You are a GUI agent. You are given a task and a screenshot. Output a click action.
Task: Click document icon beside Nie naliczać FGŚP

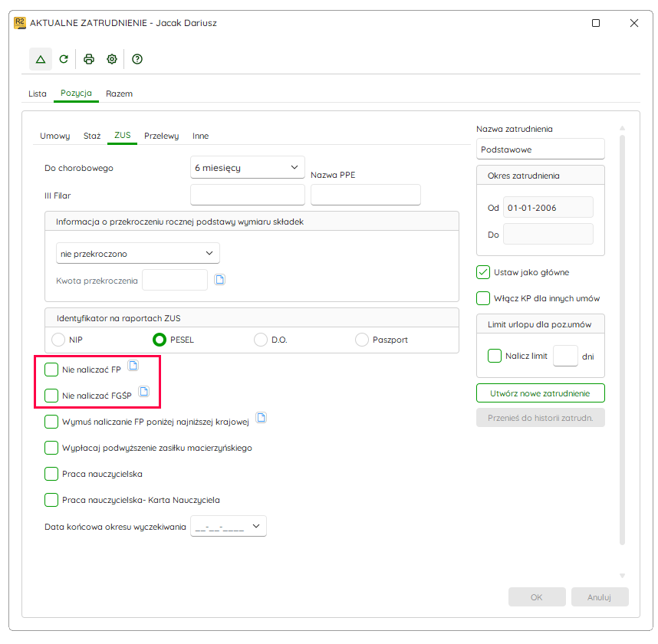click(x=143, y=392)
